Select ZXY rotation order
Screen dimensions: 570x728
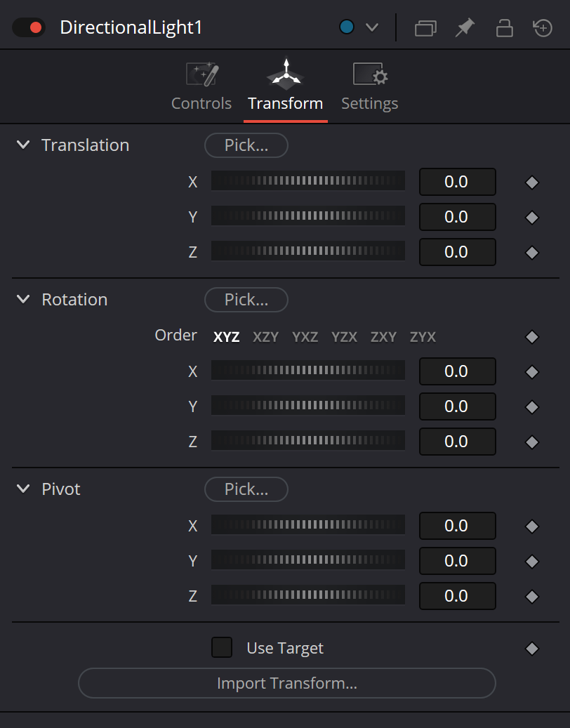(383, 336)
